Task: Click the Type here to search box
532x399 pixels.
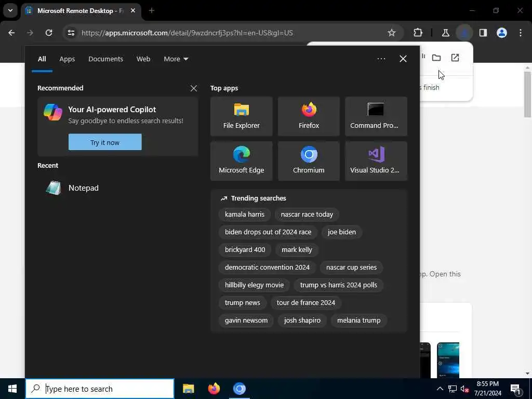Action: pos(100,389)
